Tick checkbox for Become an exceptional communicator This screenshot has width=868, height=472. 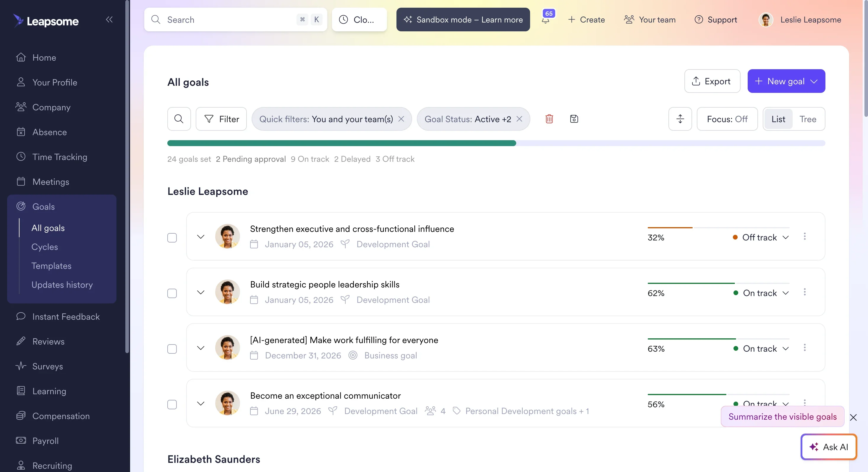click(x=172, y=405)
